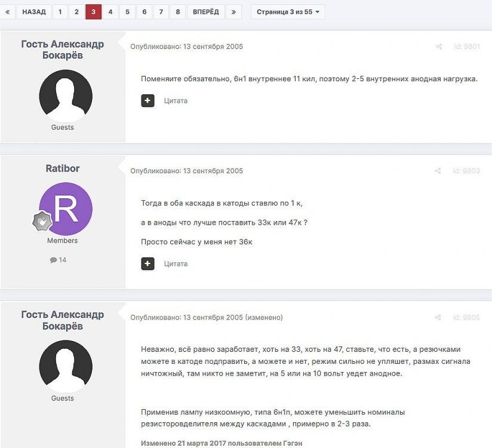Click Цитата quote link in Ratibor's post

(176, 263)
